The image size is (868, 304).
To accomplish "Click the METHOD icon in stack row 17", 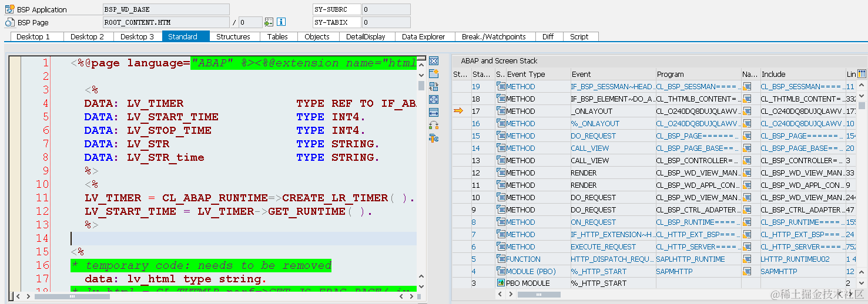I will click(501, 111).
